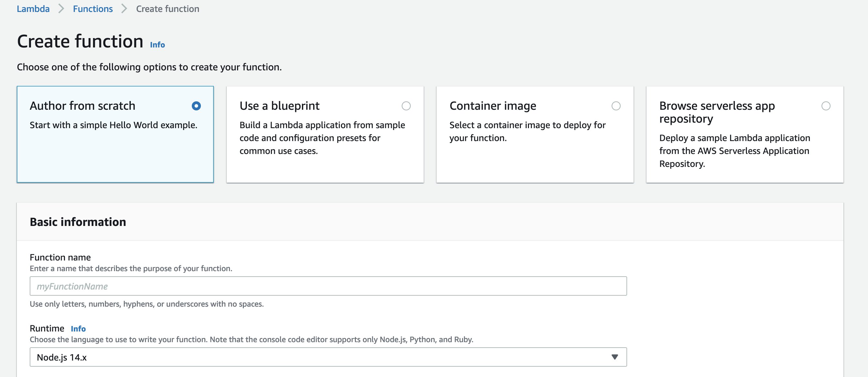
Task: Click 'Build a Lambda application from sample' description
Action: 322,138
